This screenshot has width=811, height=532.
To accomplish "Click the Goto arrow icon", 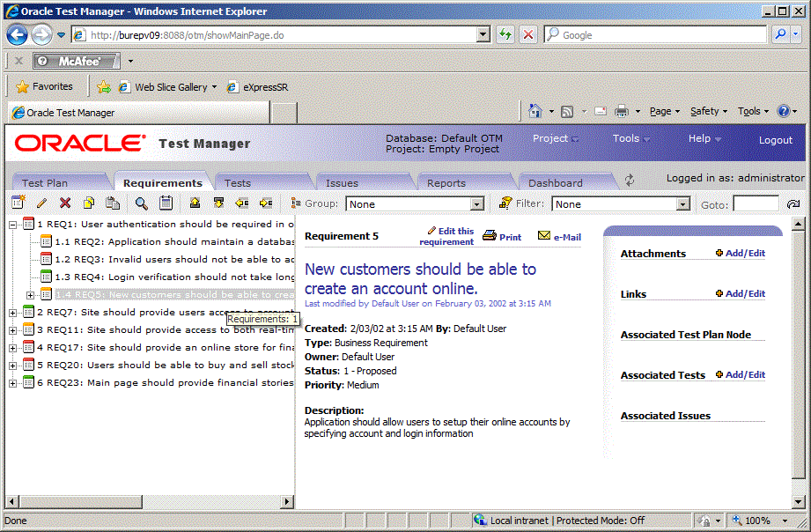I will (x=793, y=205).
